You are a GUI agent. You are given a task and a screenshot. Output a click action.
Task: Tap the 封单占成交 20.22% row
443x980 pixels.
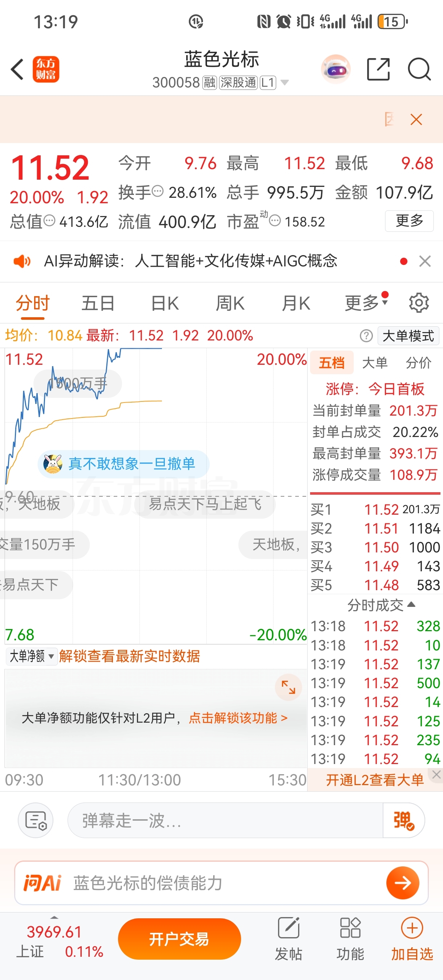pyautogui.click(x=375, y=432)
